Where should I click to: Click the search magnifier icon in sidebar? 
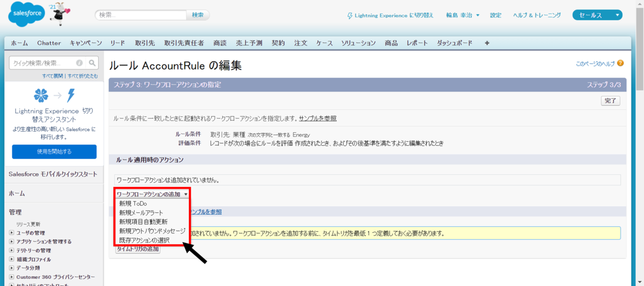[x=92, y=62]
